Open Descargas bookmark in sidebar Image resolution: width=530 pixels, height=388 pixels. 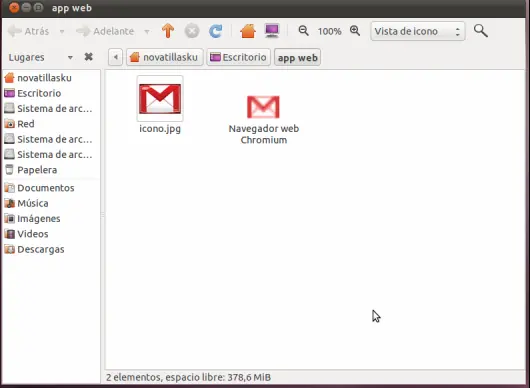[51, 249]
